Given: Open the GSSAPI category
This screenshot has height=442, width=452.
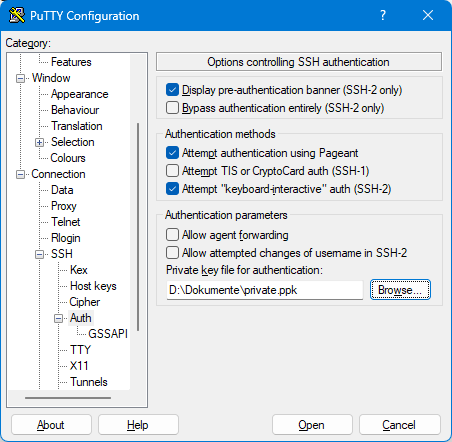Looking at the screenshot, I should coord(108,334).
